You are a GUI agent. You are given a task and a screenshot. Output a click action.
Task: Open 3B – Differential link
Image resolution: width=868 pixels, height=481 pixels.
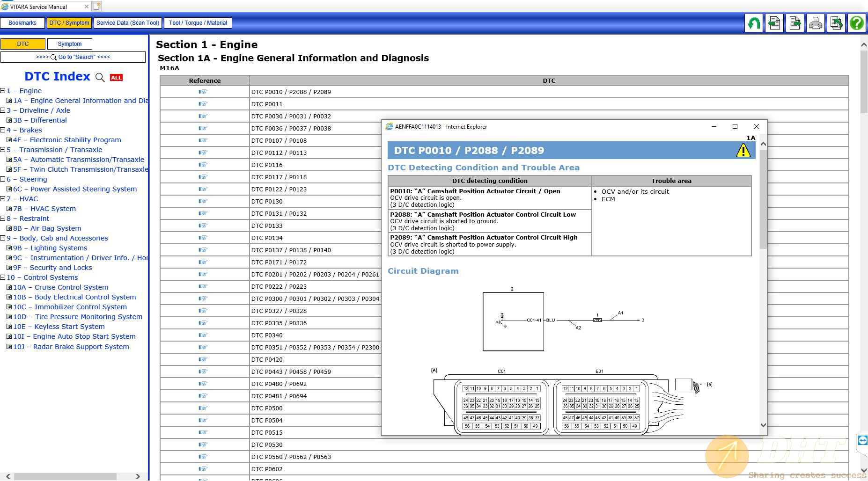coord(40,120)
